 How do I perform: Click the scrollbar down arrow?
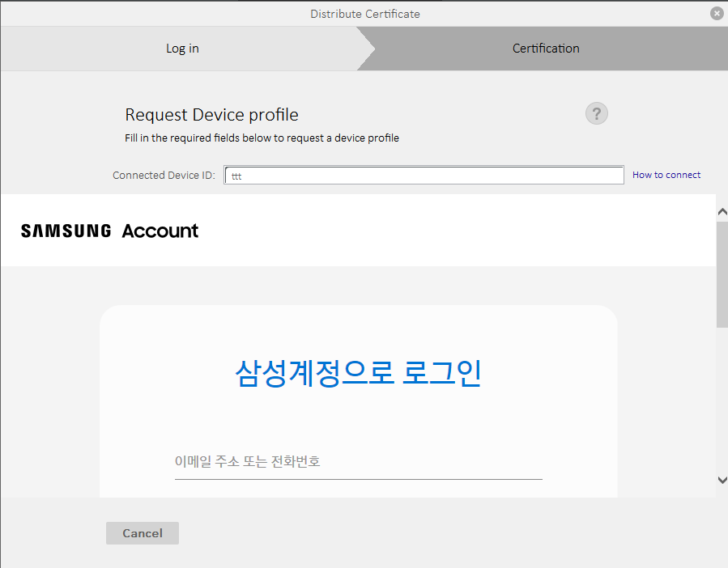pyautogui.click(x=722, y=480)
